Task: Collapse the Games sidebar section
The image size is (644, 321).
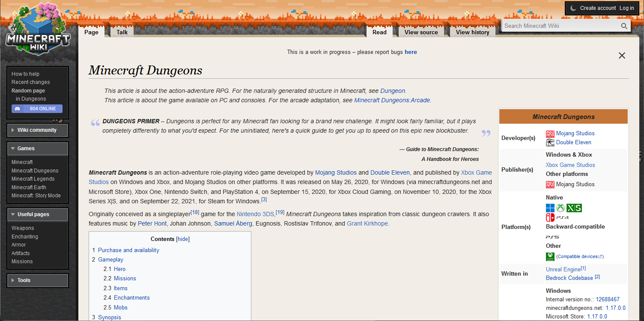Action: pyautogui.click(x=38, y=149)
